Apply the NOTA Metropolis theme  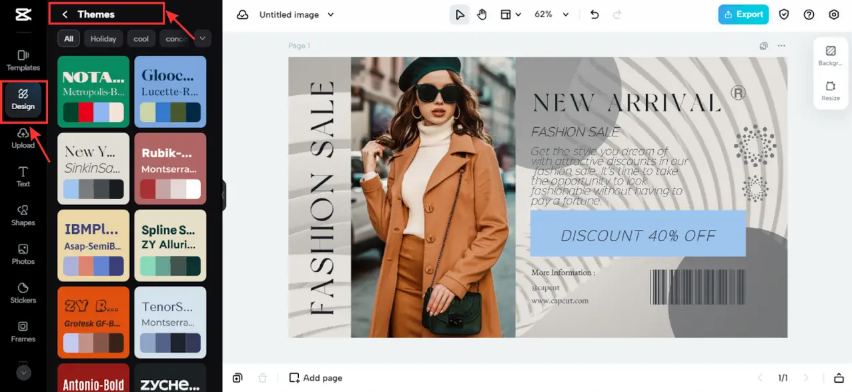point(93,91)
